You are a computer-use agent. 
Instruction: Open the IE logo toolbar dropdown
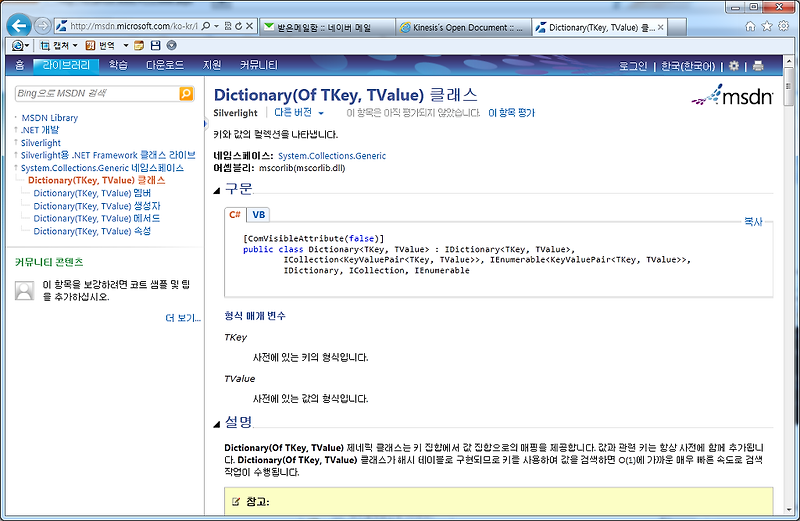click(x=20, y=45)
